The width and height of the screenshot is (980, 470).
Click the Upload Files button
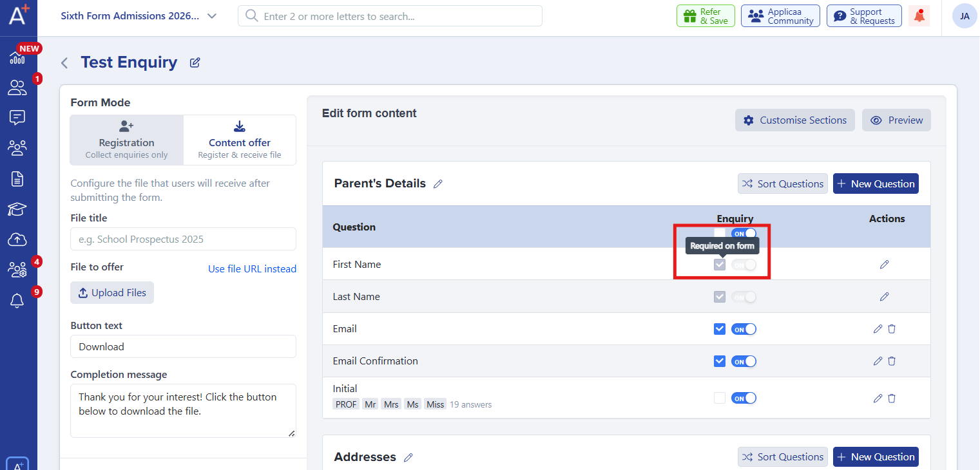(112, 293)
